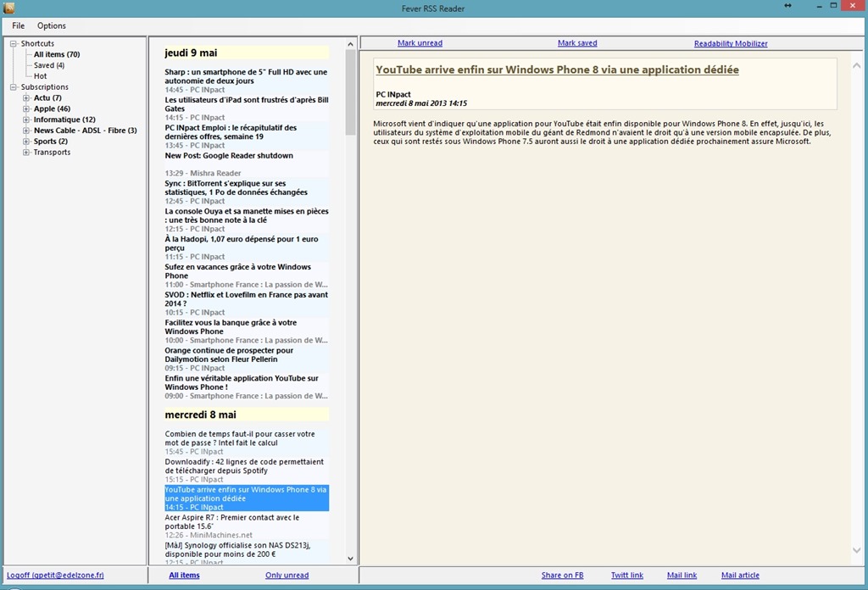
Task: Open the YouTube arrive enfin article title link
Action: point(558,70)
